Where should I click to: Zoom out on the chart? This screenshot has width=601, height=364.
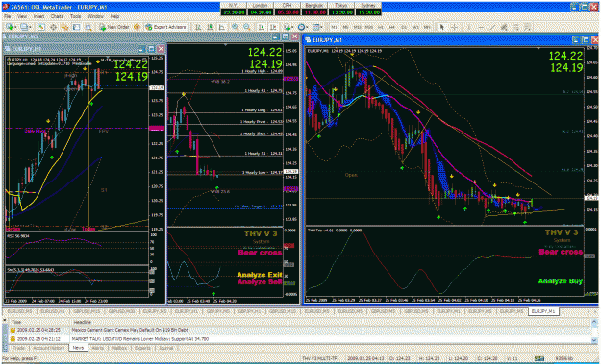(x=247, y=27)
